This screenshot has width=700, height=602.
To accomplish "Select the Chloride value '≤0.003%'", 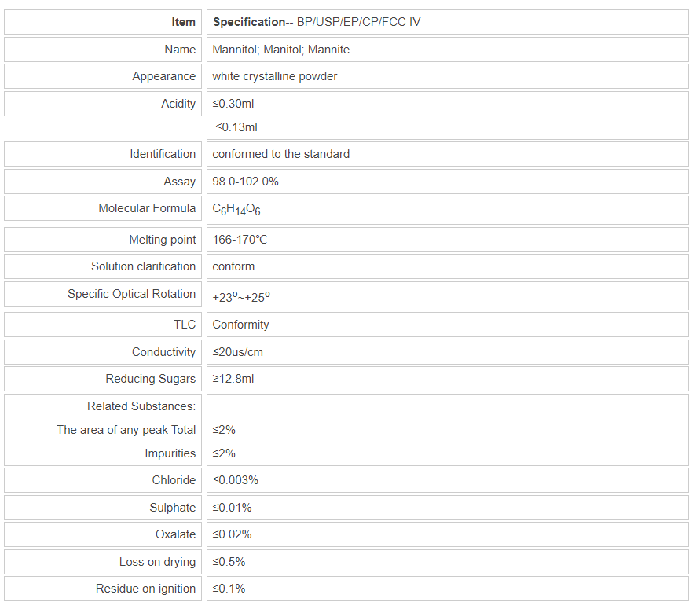I will pos(235,480).
